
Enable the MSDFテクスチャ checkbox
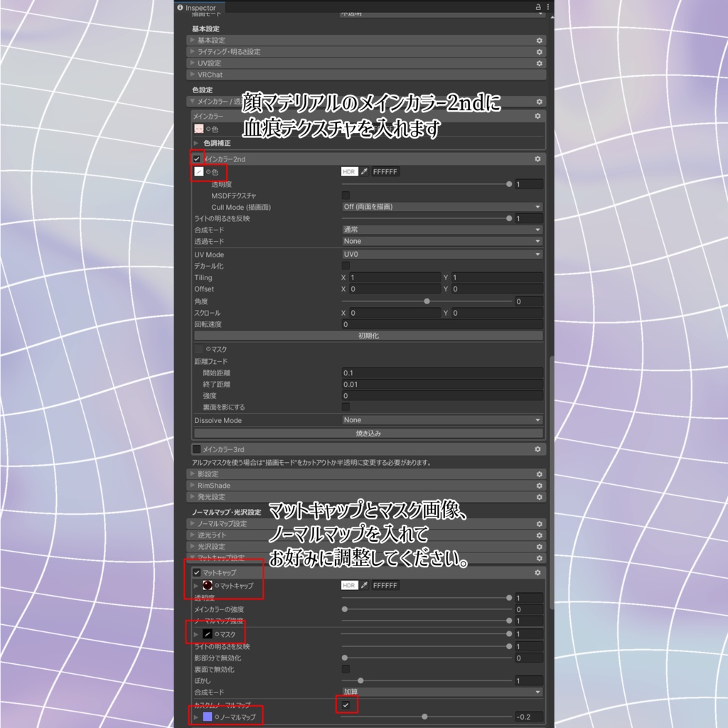[x=346, y=196]
